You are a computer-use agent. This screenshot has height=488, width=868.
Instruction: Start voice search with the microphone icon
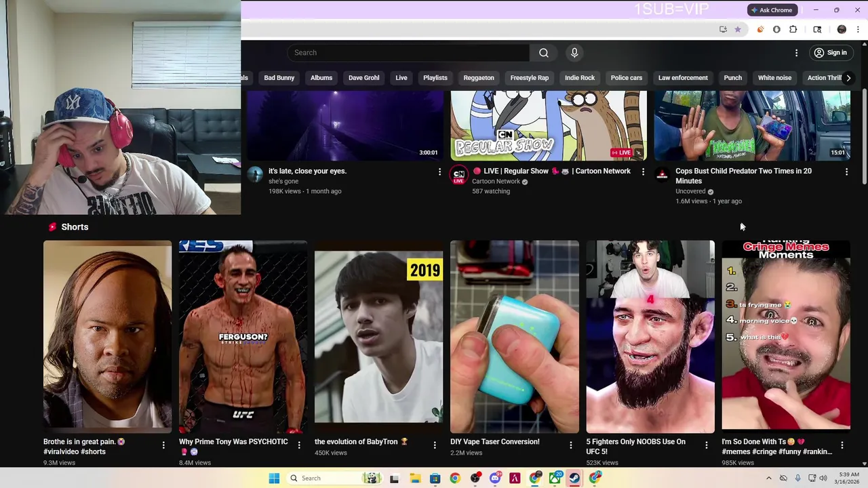pos(574,53)
